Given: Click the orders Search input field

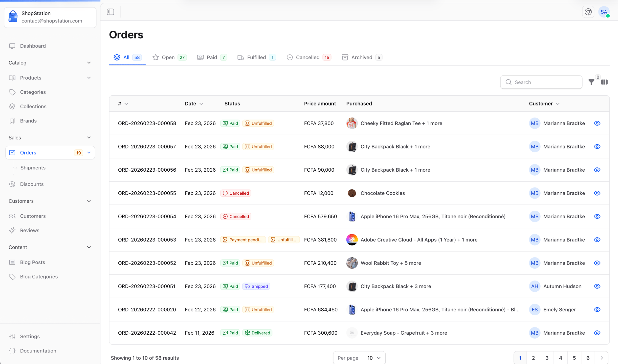Looking at the screenshot, I should (x=541, y=82).
